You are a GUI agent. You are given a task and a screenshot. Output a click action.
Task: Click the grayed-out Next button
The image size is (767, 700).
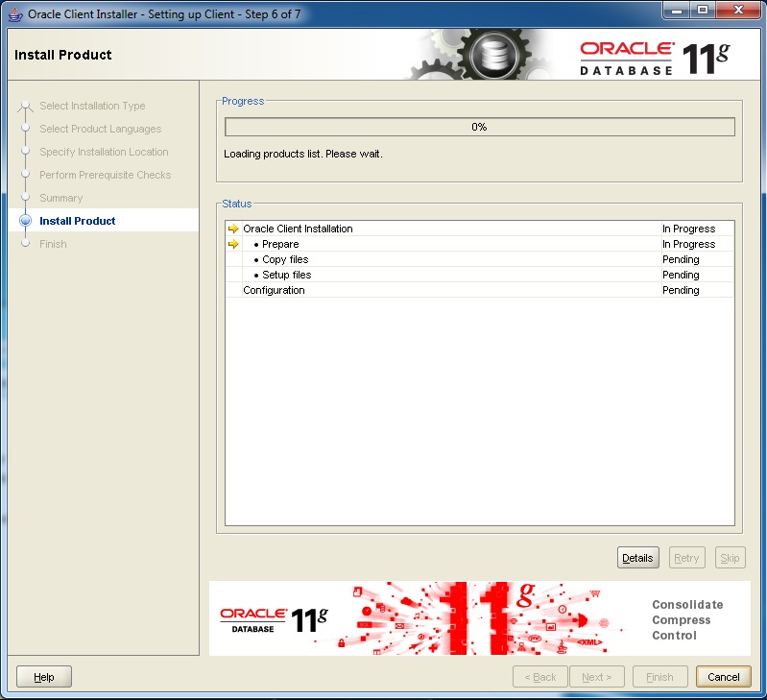tap(597, 677)
